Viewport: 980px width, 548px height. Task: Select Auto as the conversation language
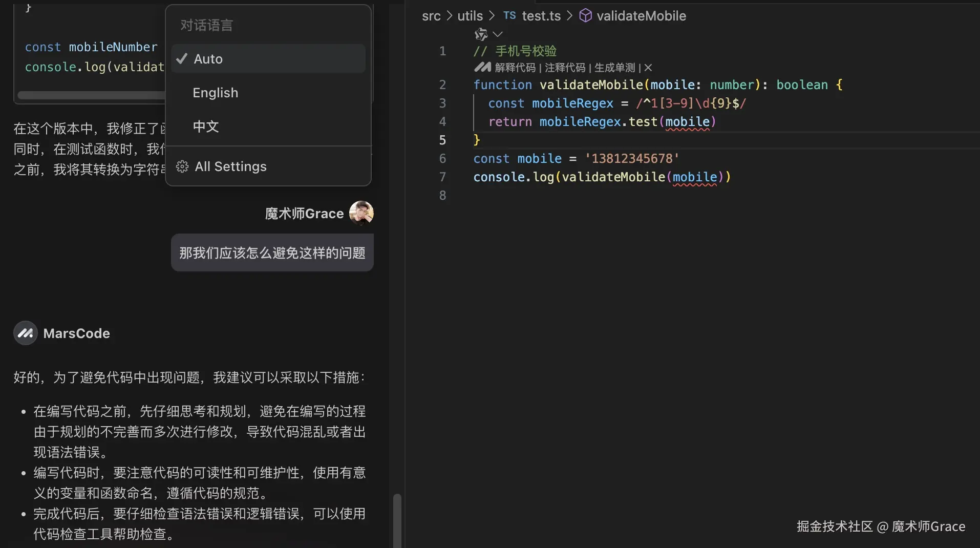tap(268, 59)
